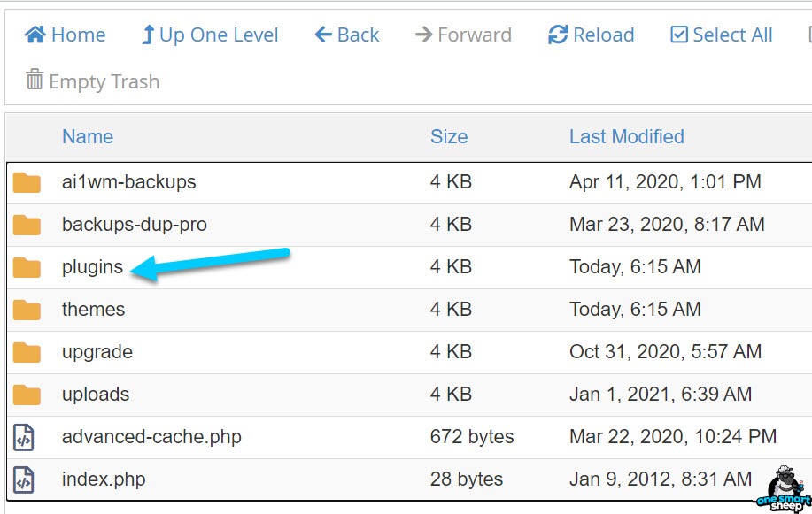Image resolution: width=812 pixels, height=514 pixels.
Task: Click the Jan 1, 2021, 6:39 AM date
Action: tap(661, 395)
